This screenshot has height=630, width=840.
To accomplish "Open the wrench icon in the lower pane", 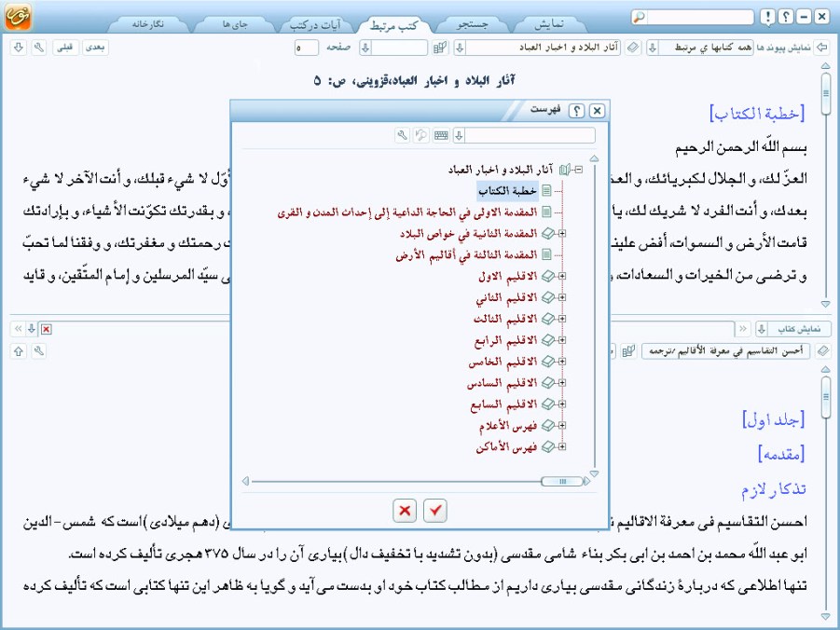I will (x=38, y=351).
